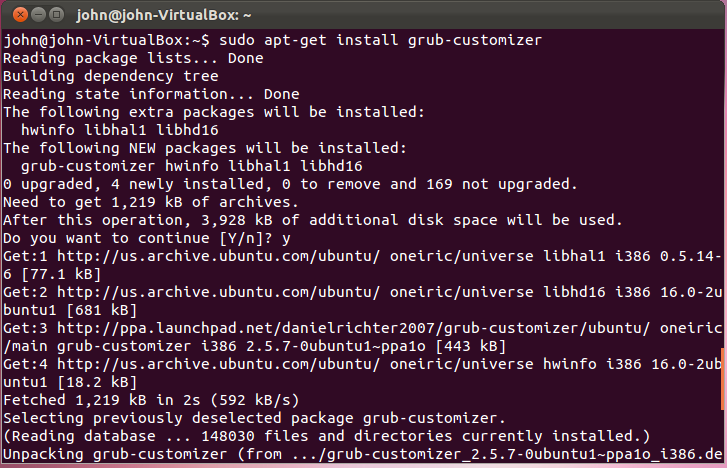Click the 'Building dependency tree' line

pos(111,77)
